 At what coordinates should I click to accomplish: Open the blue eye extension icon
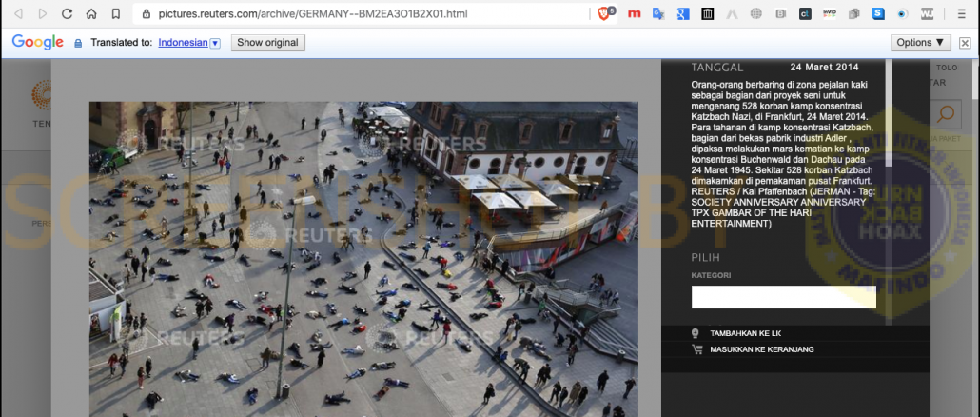903,13
